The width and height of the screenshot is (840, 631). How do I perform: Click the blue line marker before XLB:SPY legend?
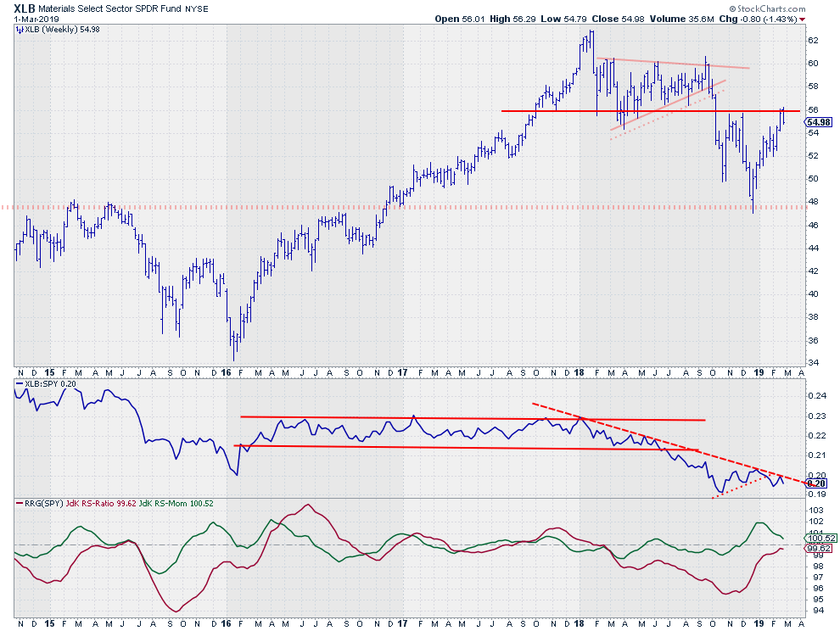[20, 384]
